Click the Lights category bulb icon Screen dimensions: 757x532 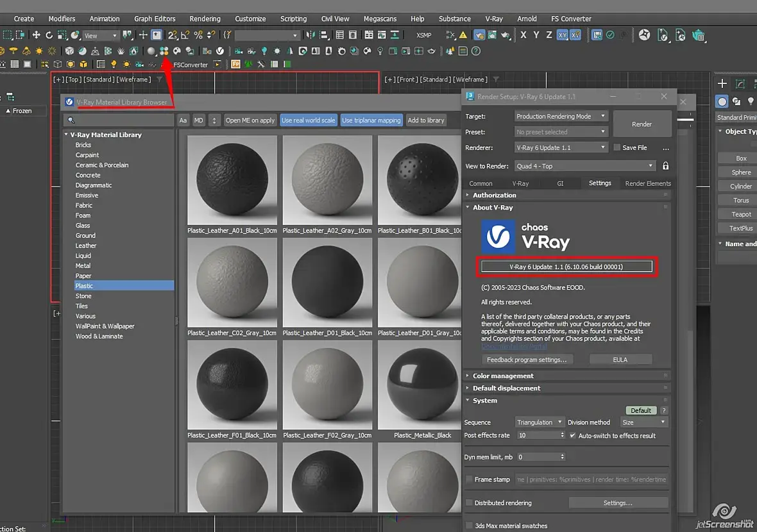[750, 101]
